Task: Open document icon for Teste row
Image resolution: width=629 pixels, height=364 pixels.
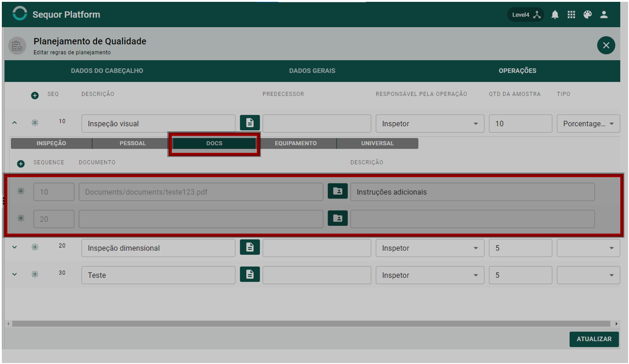Action: coord(250,274)
